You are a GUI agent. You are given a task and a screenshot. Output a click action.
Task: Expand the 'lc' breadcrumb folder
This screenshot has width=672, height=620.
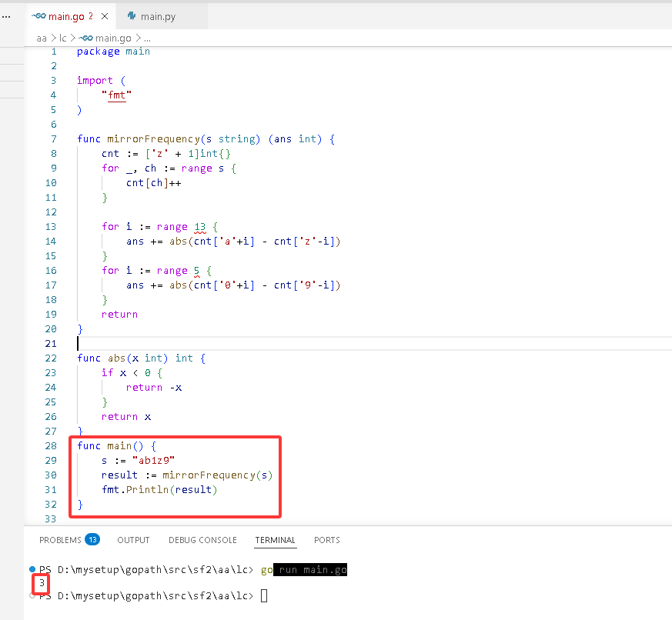pos(63,38)
